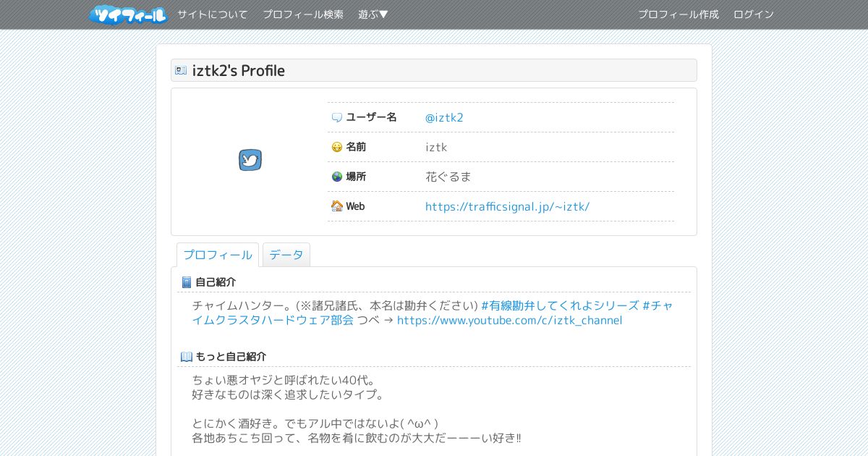This screenshot has width=868, height=456.
Task: Click the profile card icon beside iztk2's Profile
Action: (181, 70)
